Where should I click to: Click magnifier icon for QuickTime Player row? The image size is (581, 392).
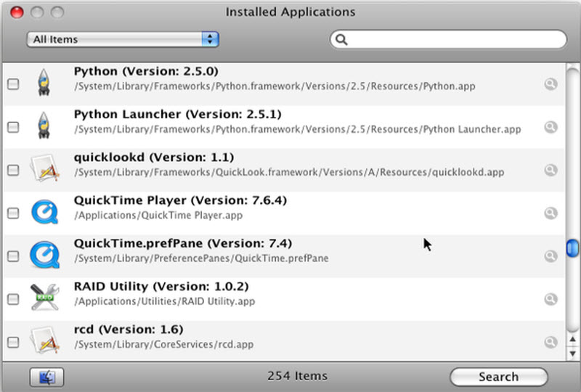[x=550, y=213]
